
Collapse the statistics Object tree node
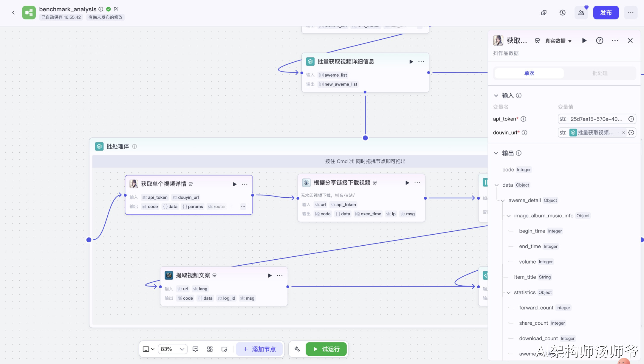509,293
